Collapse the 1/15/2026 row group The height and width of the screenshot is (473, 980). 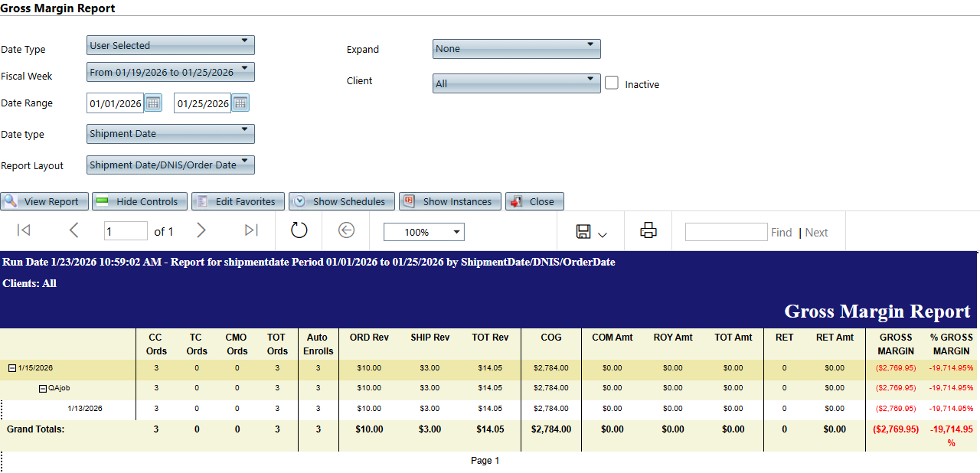(x=11, y=368)
